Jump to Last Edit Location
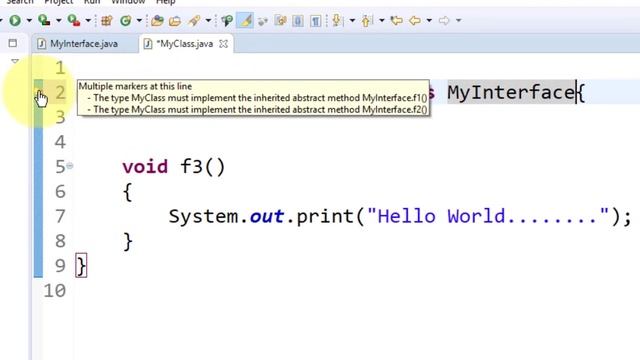 396,20
